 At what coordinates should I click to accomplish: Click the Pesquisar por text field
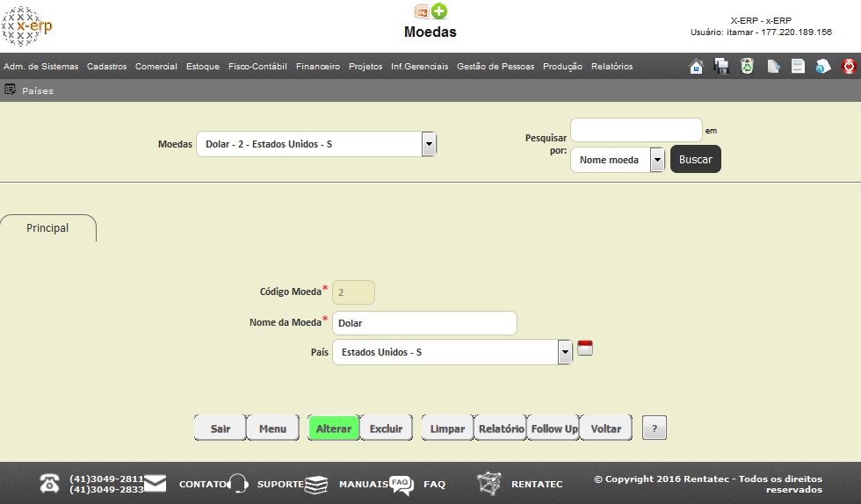pos(636,130)
